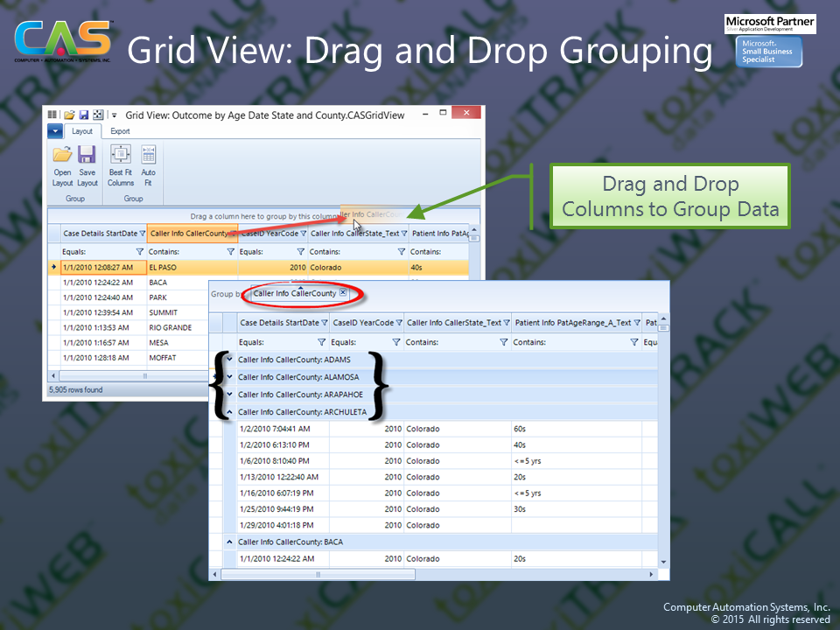
Task: Switch to the Export ribbon tab
Action: pyautogui.click(x=120, y=131)
